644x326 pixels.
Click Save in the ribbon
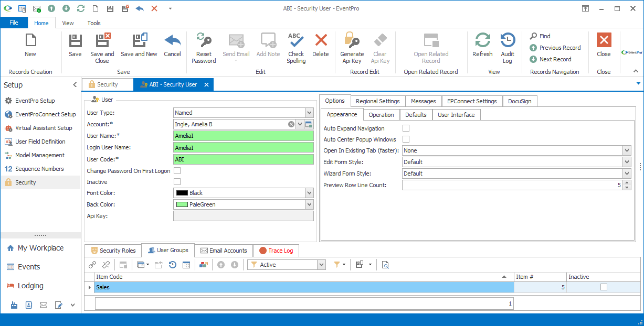pyautogui.click(x=75, y=45)
